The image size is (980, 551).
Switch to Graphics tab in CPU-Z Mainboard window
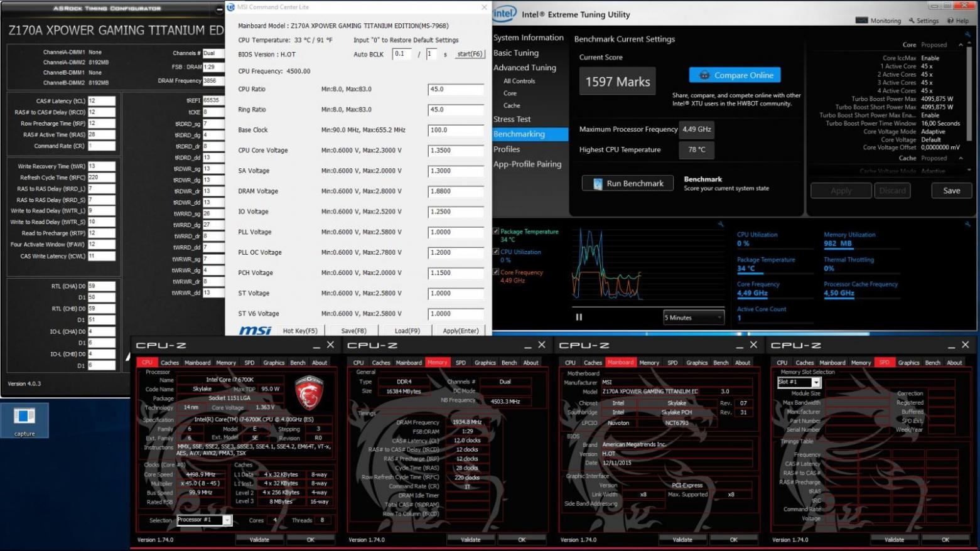697,363
